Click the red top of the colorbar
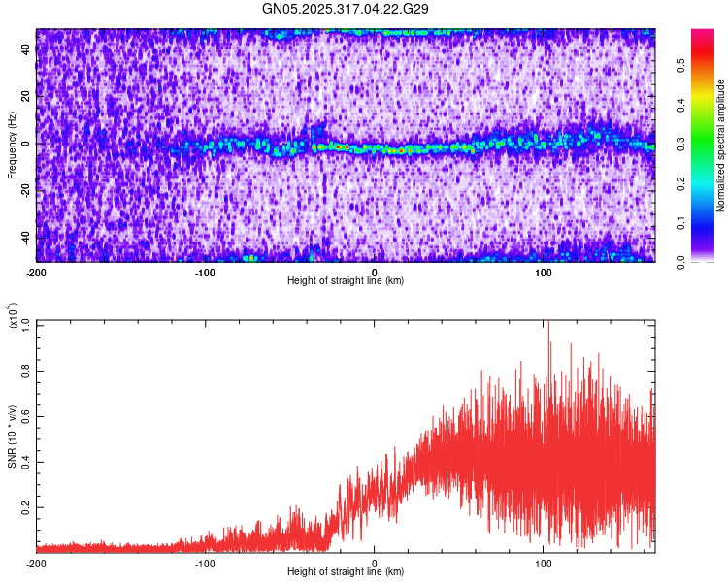 (702, 37)
